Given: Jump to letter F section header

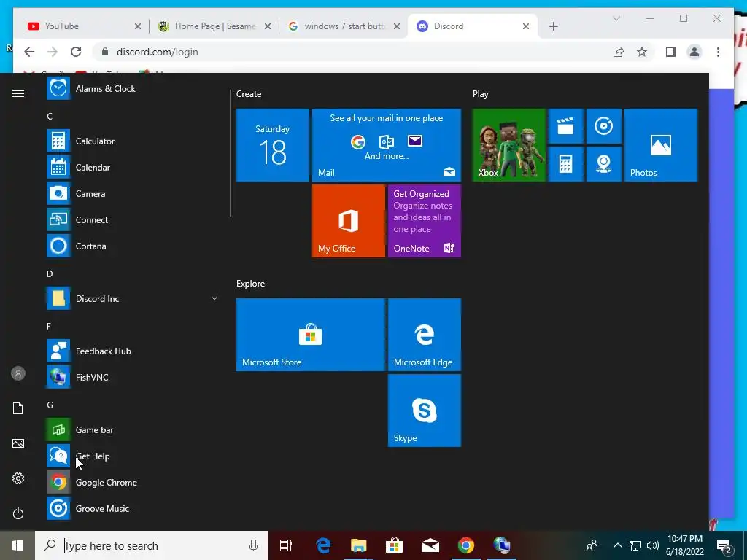Looking at the screenshot, I should (x=49, y=326).
